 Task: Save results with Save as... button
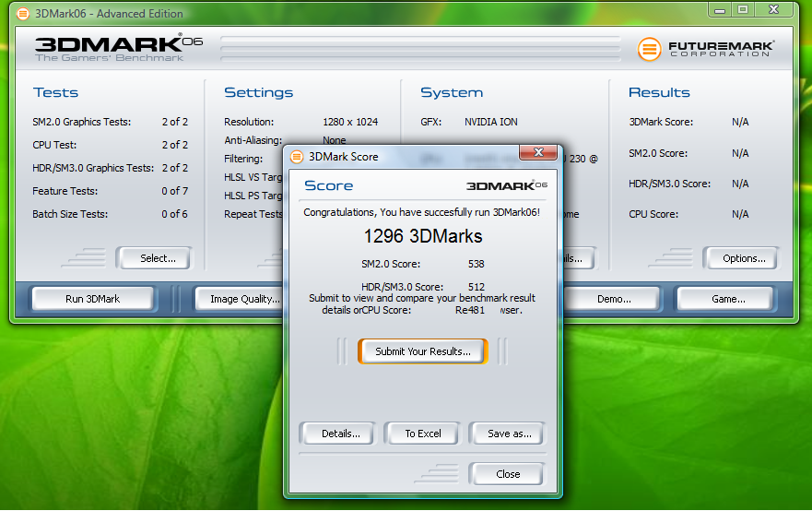coord(507,434)
